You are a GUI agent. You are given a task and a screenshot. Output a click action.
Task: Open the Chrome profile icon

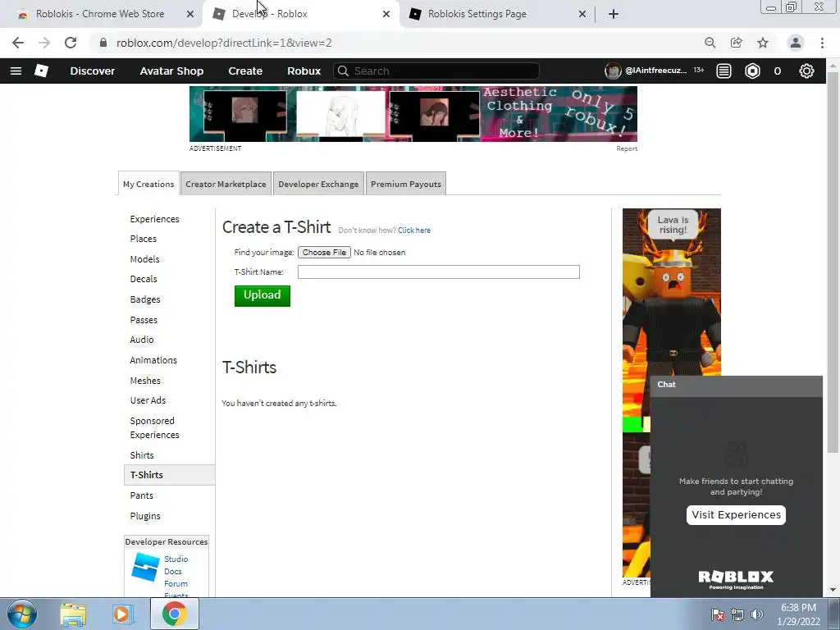click(x=796, y=43)
